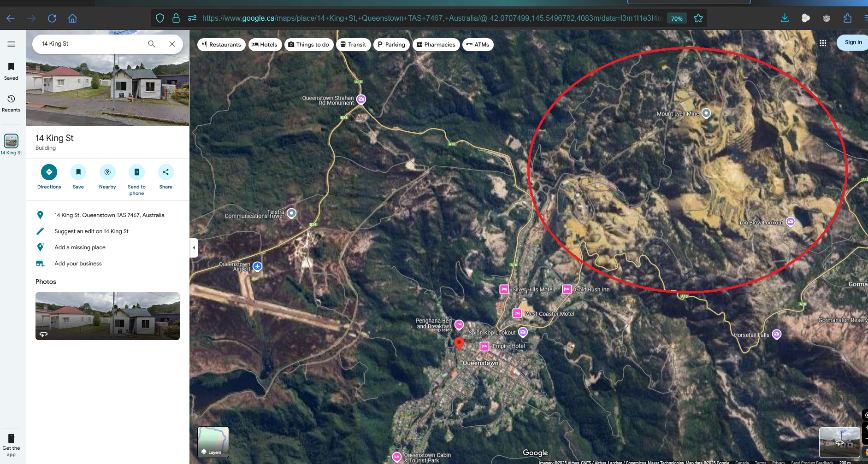Click the red 14 King St pin
Screen dimensions: 868x464
coord(459,344)
